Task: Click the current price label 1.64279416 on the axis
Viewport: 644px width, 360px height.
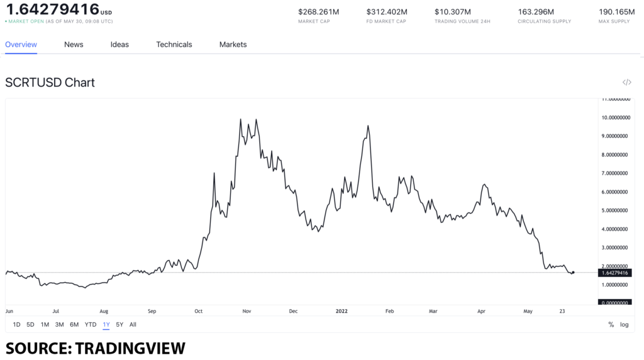Action: [615, 273]
